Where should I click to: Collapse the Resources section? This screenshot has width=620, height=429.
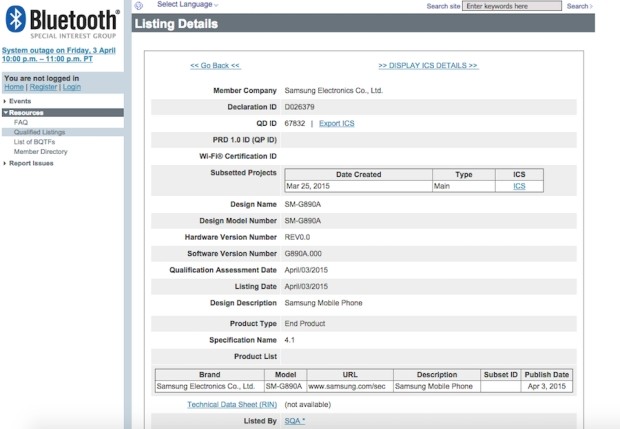tap(26, 112)
